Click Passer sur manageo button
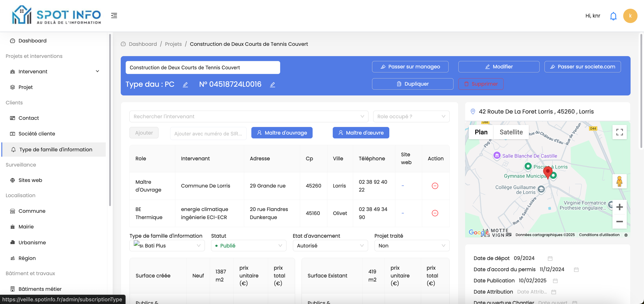Viewport: 644px width, 304px height. pos(410,67)
